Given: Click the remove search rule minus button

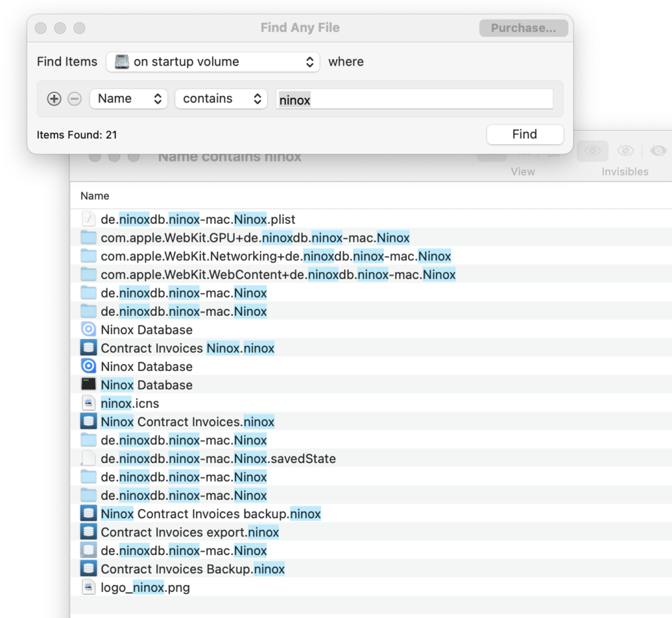Looking at the screenshot, I should pyautogui.click(x=75, y=99).
